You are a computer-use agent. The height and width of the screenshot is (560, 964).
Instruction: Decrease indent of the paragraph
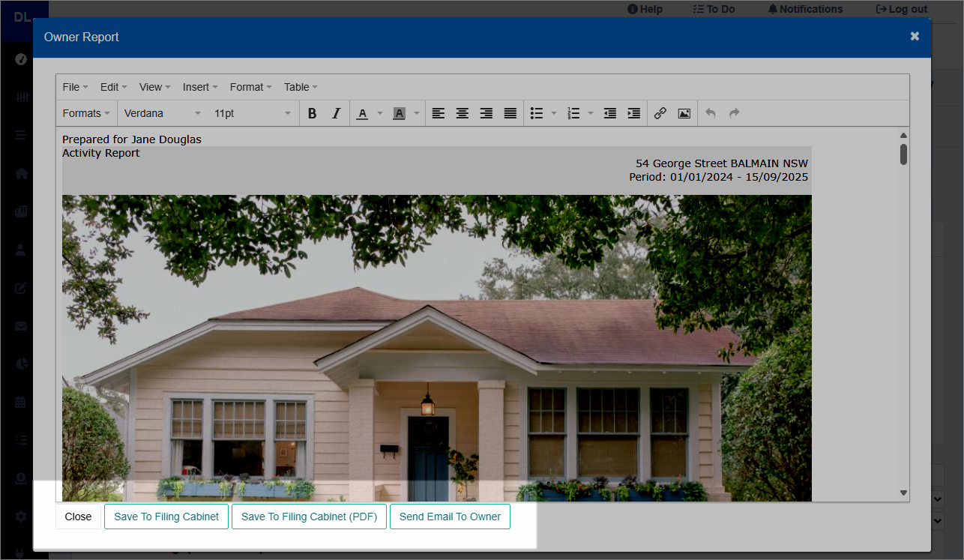(610, 113)
